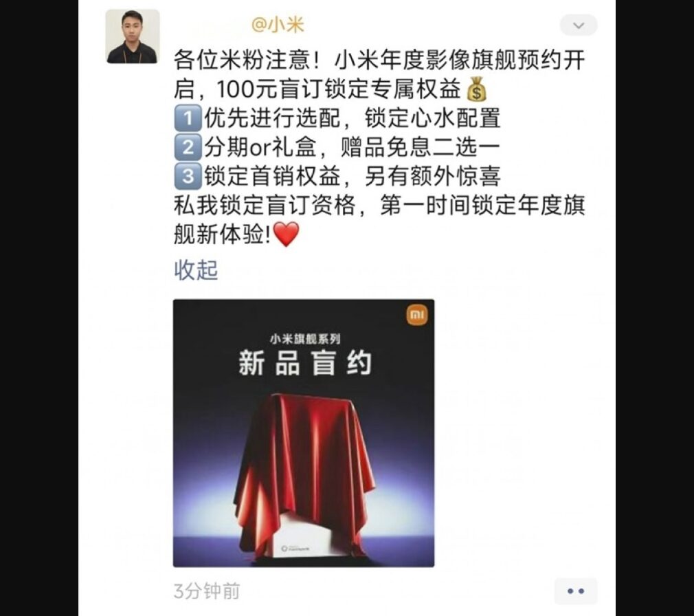Open the poster's profile avatar photo

(133, 36)
